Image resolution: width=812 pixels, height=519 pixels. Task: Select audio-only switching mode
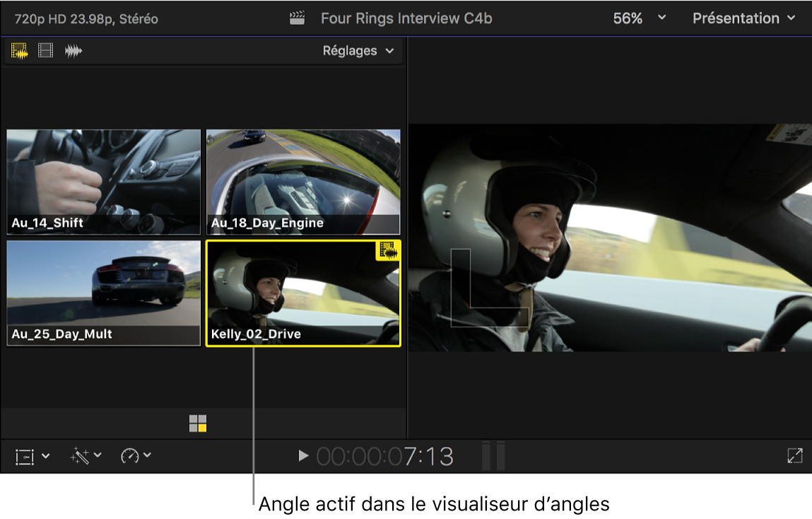(73, 50)
